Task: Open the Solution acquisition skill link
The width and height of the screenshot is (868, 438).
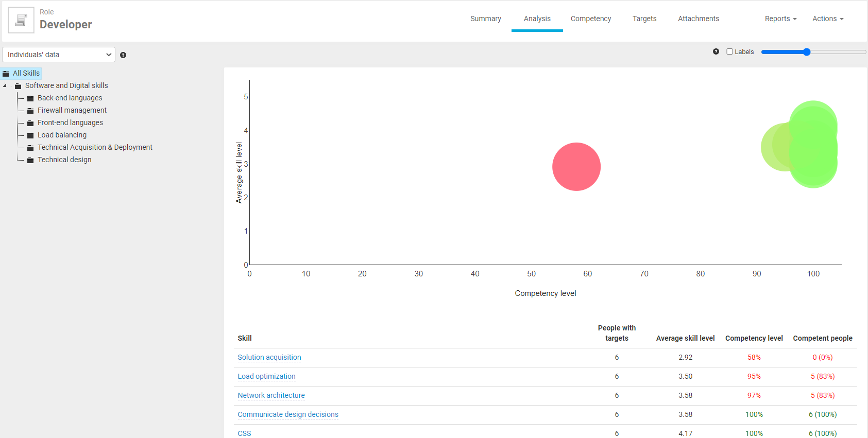Action: point(269,357)
